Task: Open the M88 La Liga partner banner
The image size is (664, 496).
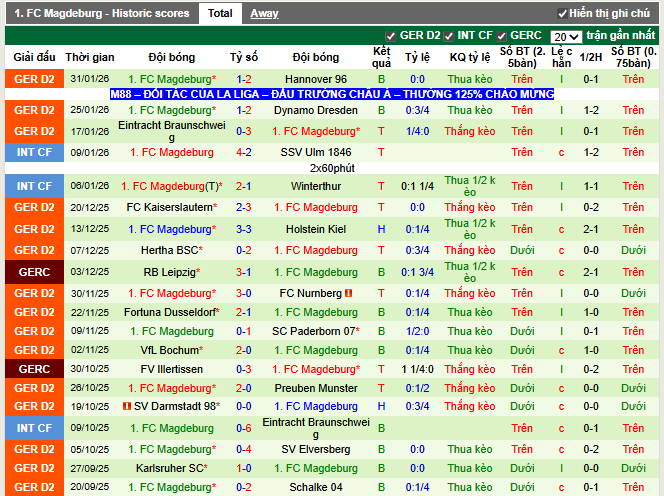Action: [332, 94]
